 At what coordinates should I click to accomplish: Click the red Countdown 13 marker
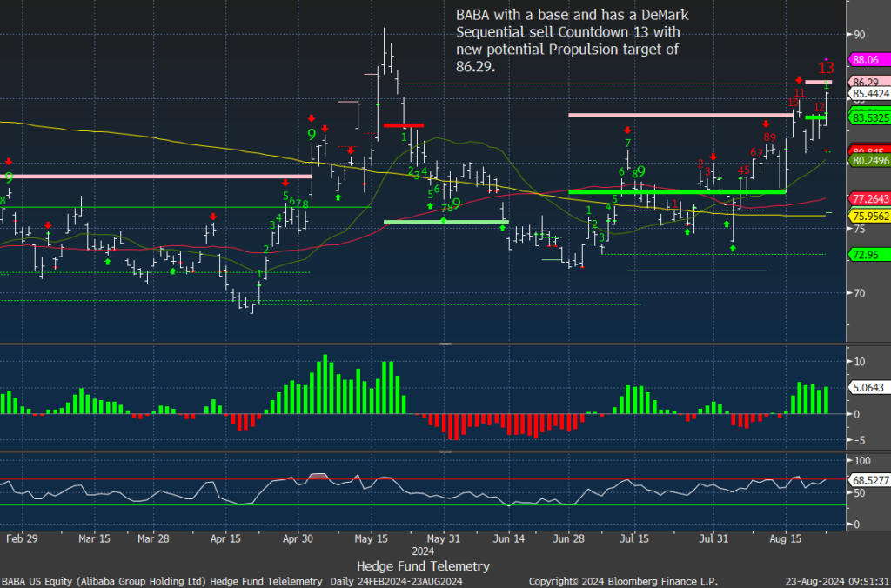[x=826, y=68]
